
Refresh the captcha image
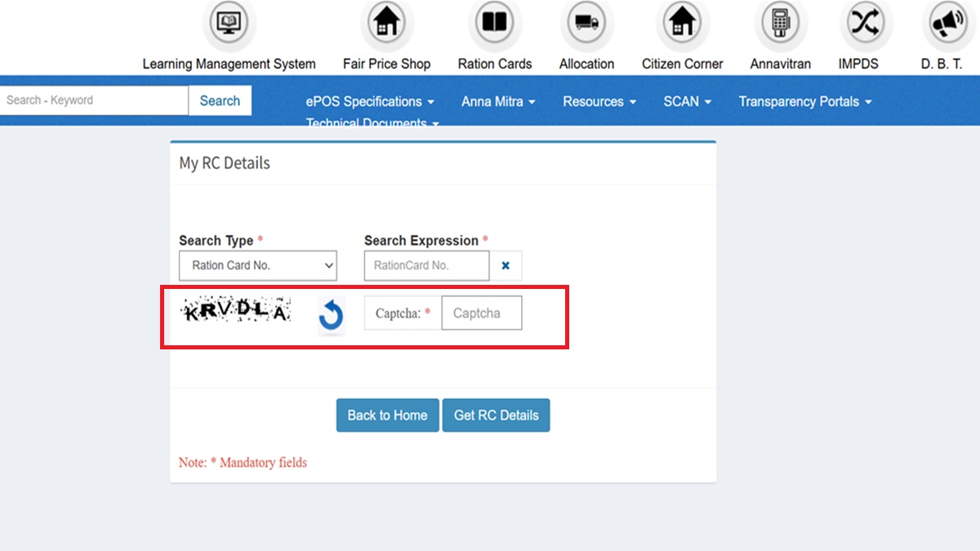pos(331,316)
